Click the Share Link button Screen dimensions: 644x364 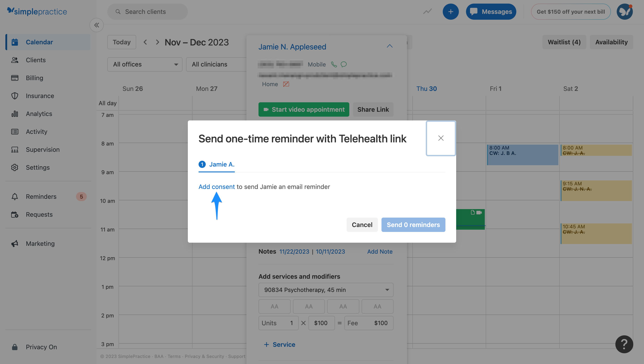[x=373, y=109]
